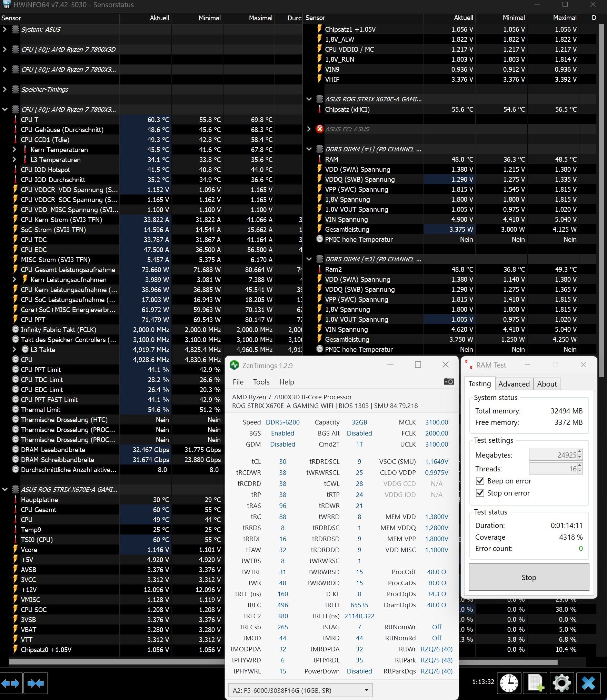Click clock icon beside Infinity Fabric Takt
Viewport: 607px width, 700px height.
coord(15,330)
